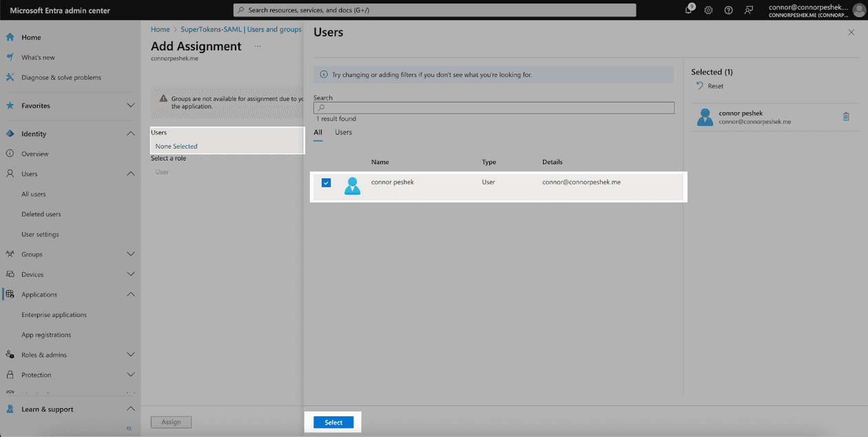The width and height of the screenshot is (868, 437).
Task: Switch to the Users tab
Action: coord(343,132)
